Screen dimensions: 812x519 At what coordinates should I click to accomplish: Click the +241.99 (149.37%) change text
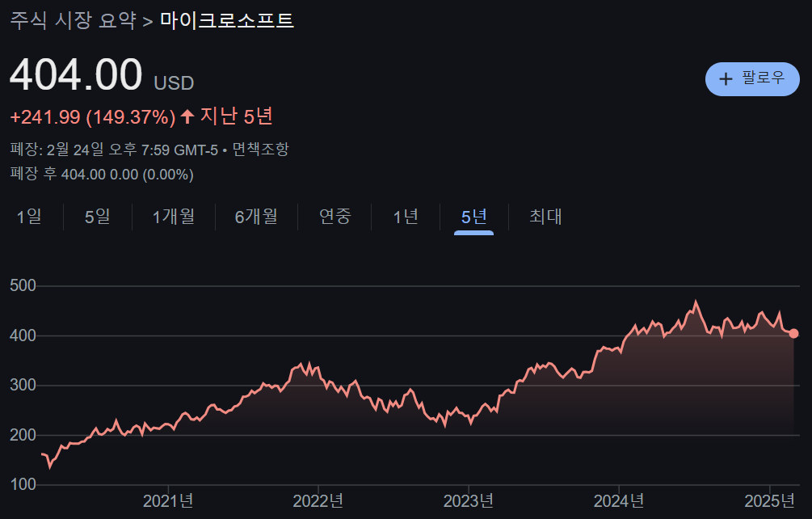point(93,117)
